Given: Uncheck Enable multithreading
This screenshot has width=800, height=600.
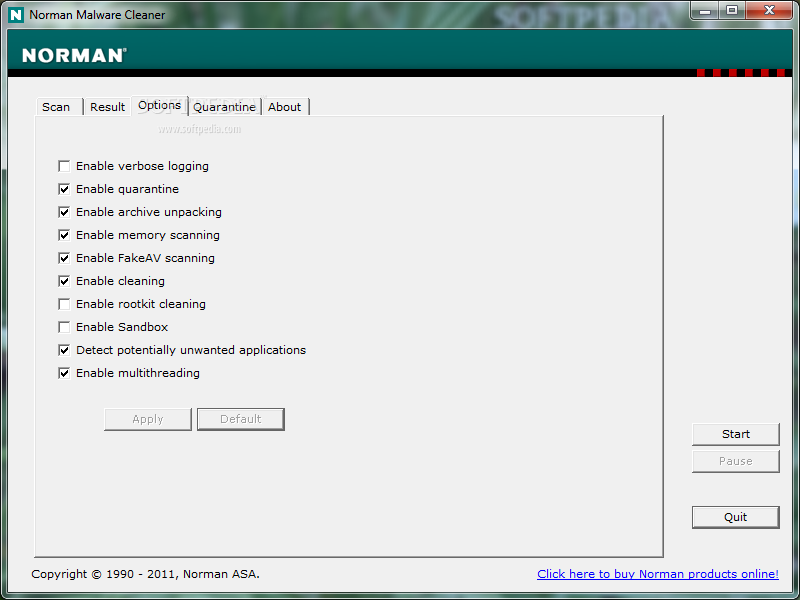Looking at the screenshot, I should 64,373.
